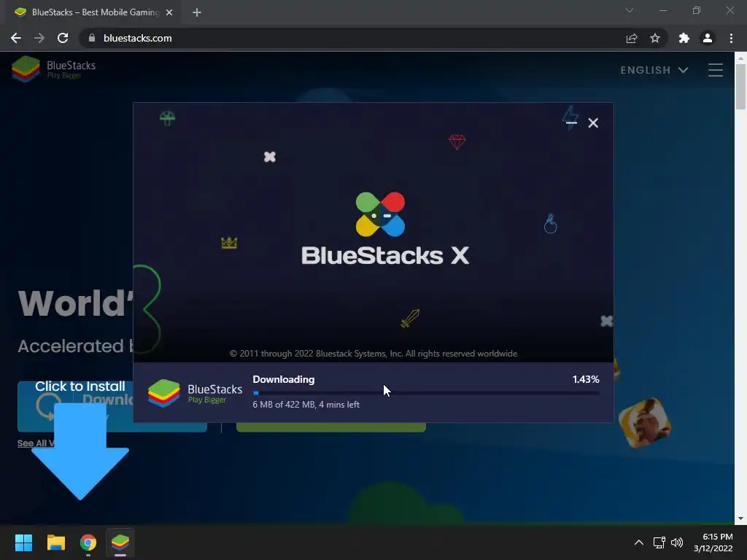Click the browser back arrow
Screen dimensions: 747x560
point(16,38)
